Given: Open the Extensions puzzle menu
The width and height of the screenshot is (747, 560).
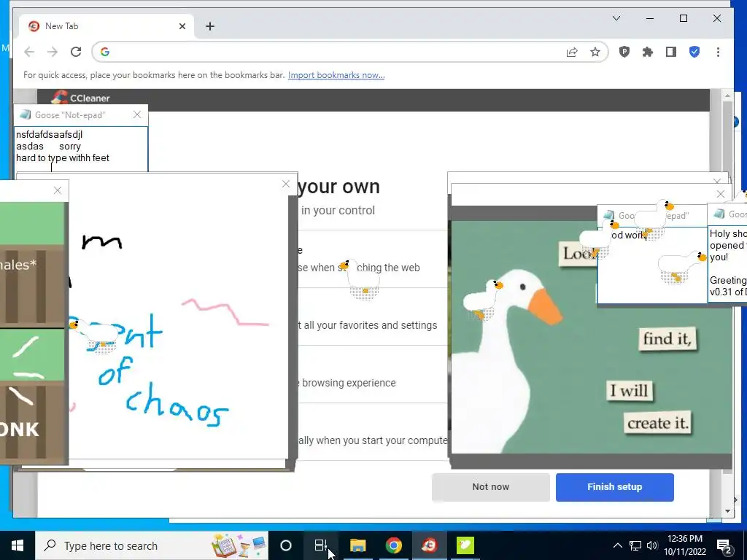Looking at the screenshot, I should [648, 52].
